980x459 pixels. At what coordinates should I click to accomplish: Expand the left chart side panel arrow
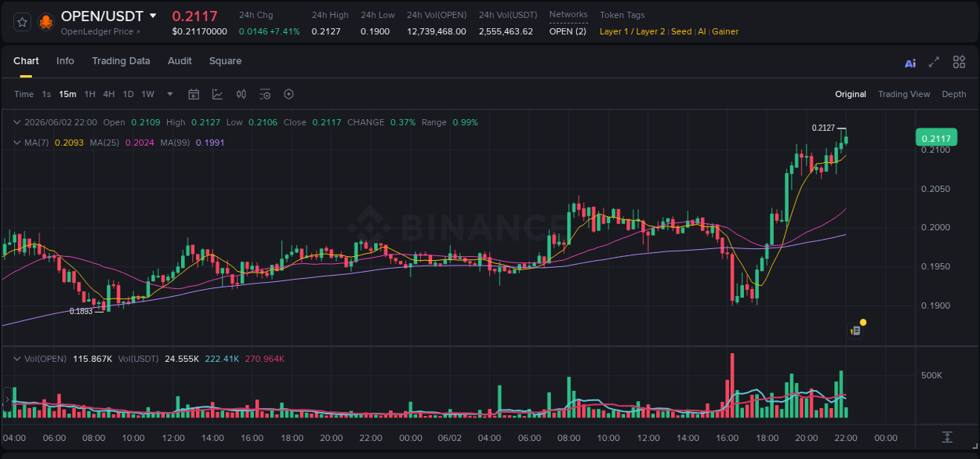[x=7, y=399]
